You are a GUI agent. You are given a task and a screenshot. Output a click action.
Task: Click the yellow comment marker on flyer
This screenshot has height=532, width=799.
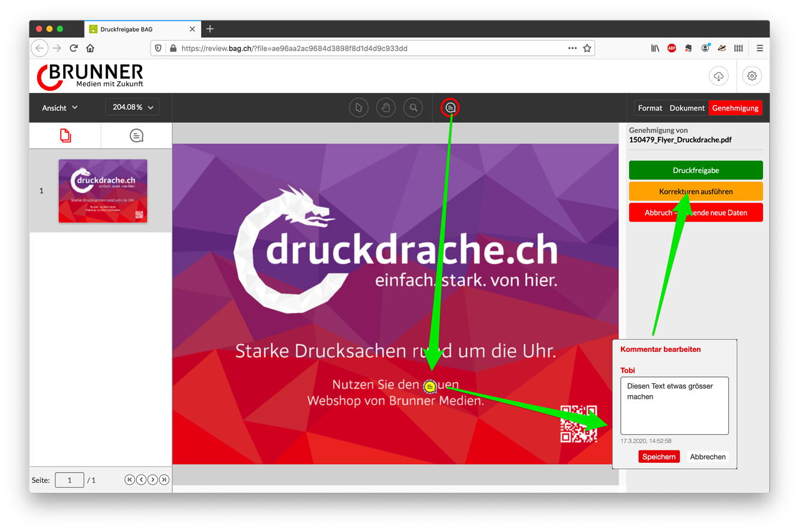pos(430,387)
